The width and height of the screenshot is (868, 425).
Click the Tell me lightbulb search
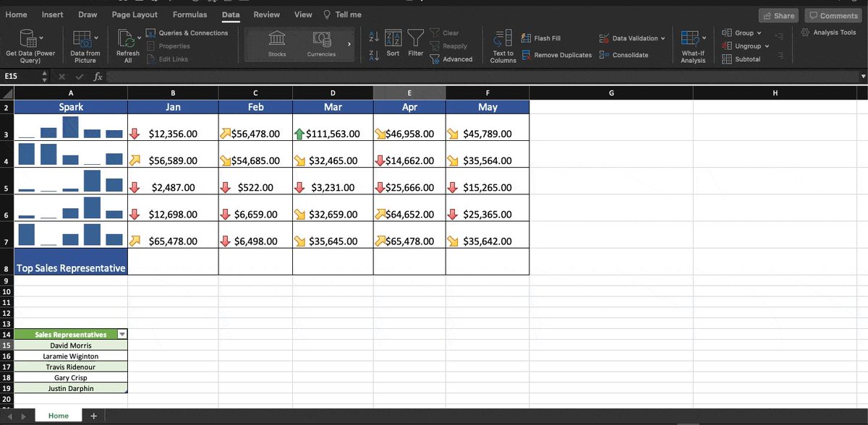tap(341, 14)
